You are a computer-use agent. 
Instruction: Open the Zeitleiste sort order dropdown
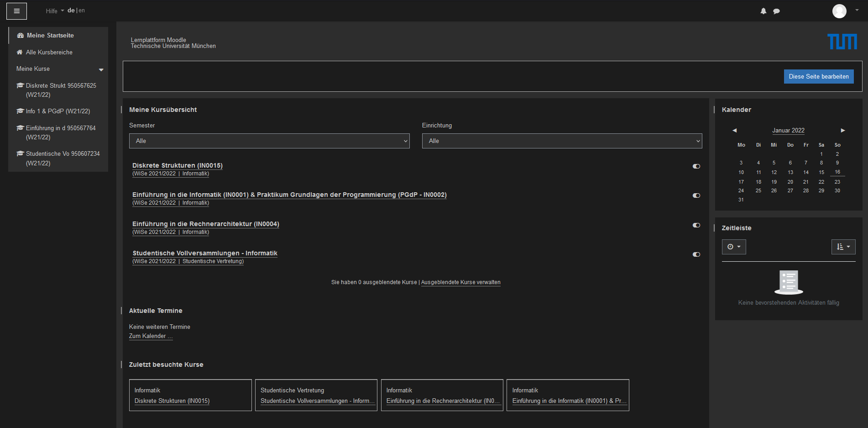tap(843, 247)
